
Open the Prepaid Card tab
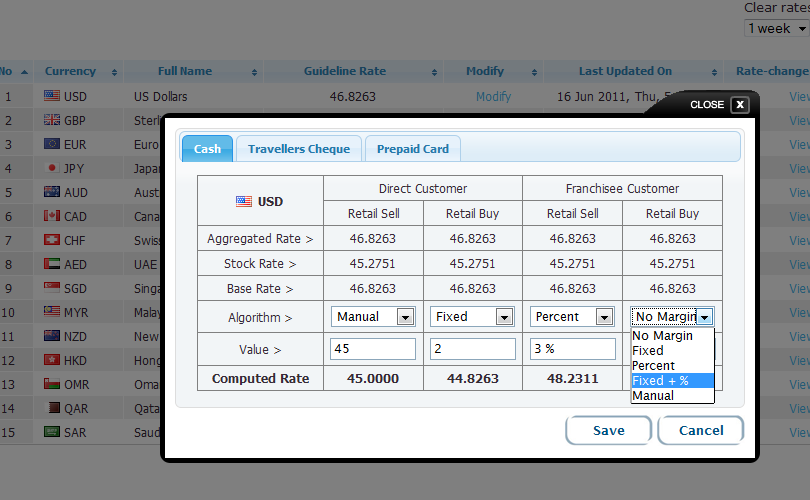click(x=412, y=149)
